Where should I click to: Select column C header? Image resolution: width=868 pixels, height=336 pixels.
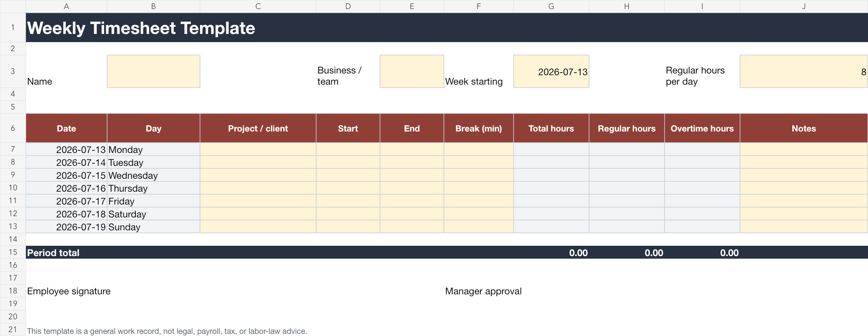pos(258,6)
